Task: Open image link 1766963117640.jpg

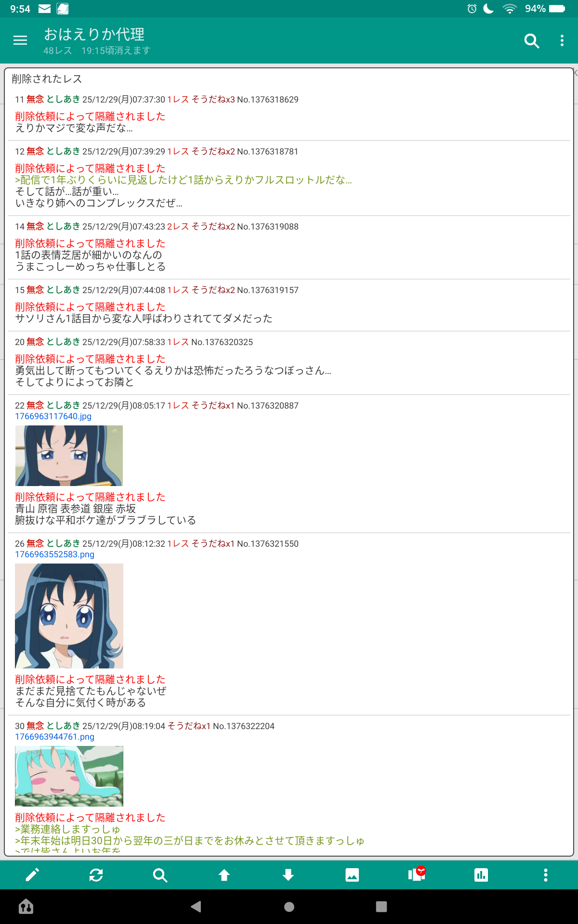Action: tap(53, 416)
